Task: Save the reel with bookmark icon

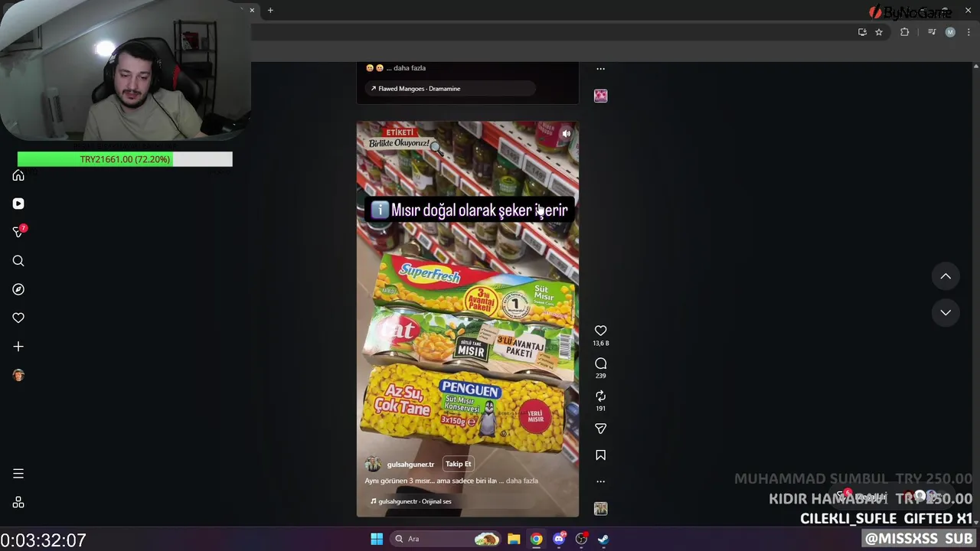Action: [601, 455]
